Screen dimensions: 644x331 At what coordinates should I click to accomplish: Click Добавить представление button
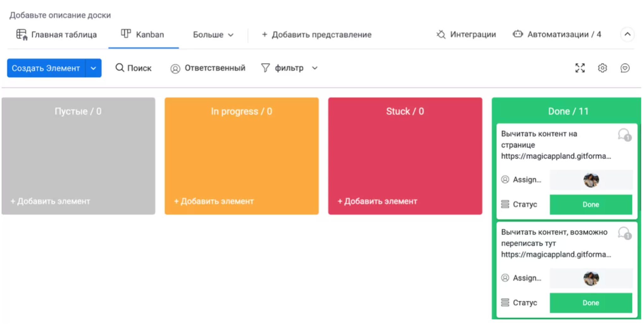[x=317, y=35]
